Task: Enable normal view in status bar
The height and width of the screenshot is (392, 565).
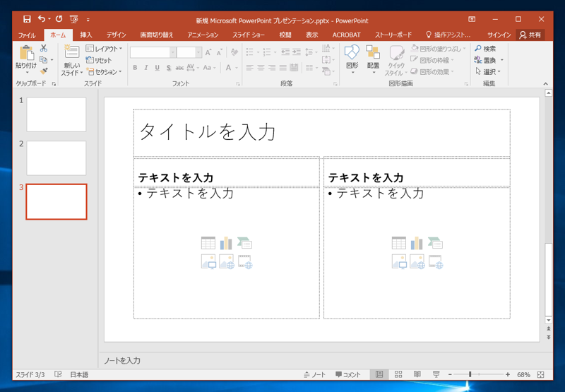Action: [x=380, y=374]
